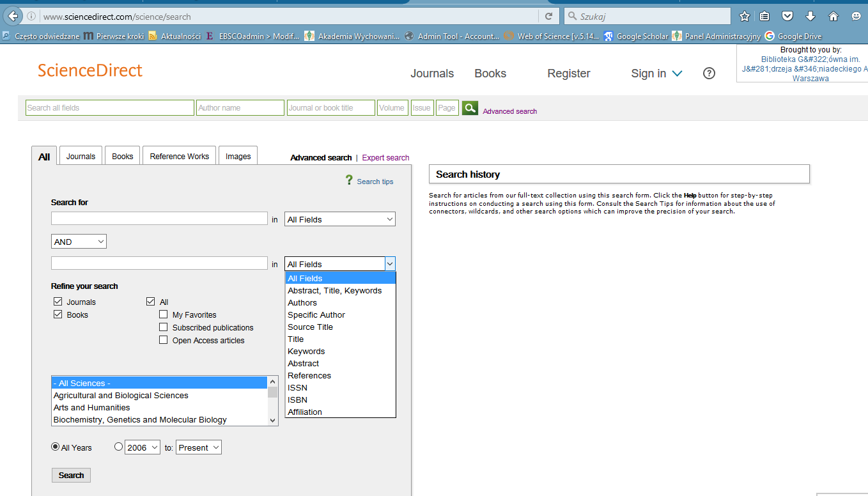
Task: Toggle the Journals checkbox
Action: coord(58,302)
